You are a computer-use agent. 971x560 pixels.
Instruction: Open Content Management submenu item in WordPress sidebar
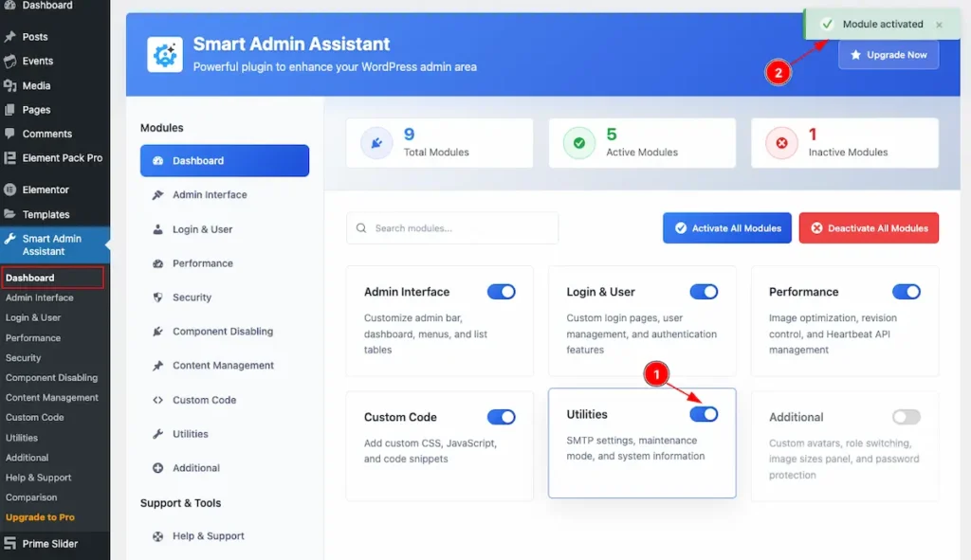point(51,397)
